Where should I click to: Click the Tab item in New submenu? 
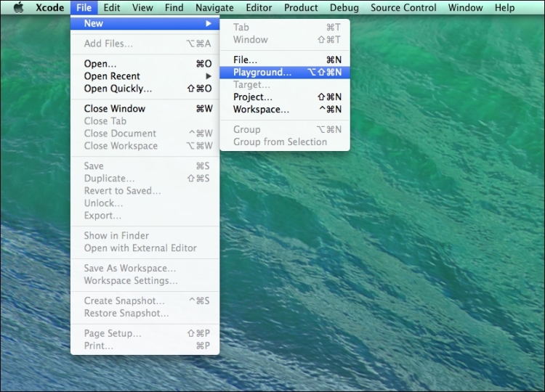tap(285, 27)
